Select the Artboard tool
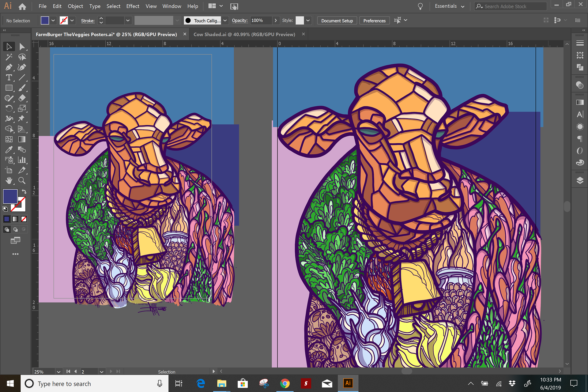 pyautogui.click(x=9, y=170)
